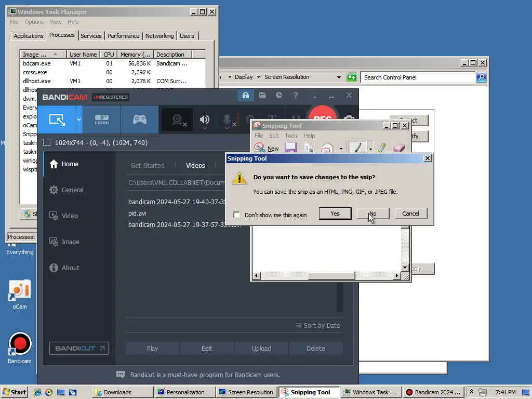Click the Play button in Bandicam
This screenshot has width=532, height=399.
pyautogui.click(x=152, y=349)
